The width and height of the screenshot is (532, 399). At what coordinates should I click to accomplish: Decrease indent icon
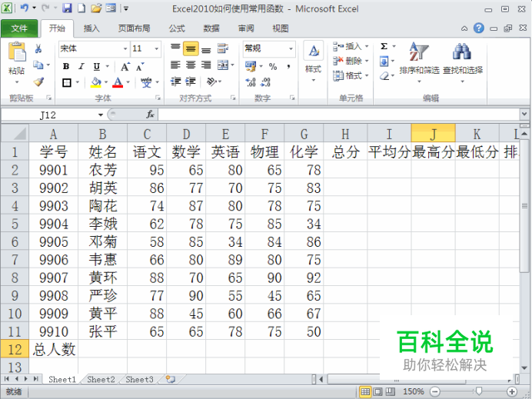176,81
